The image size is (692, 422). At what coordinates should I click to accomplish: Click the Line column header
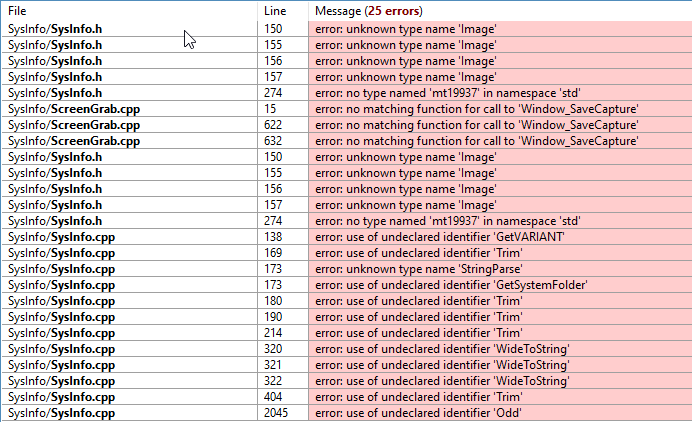[x=274, y=10]
